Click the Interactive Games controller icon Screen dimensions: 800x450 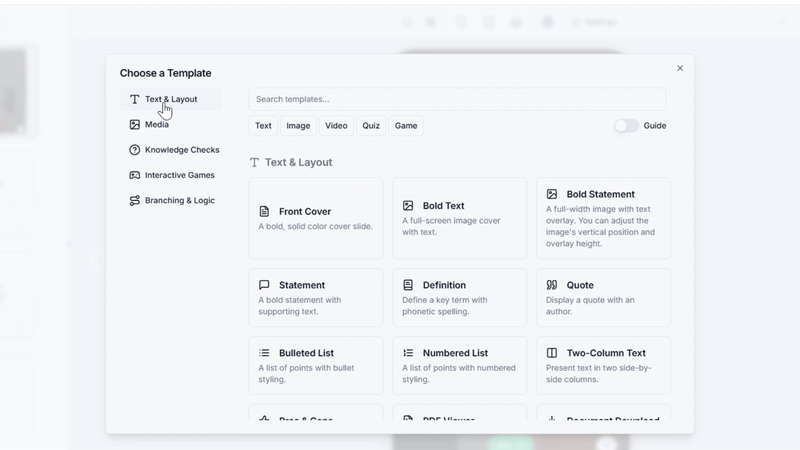click(x=134, y=175)
